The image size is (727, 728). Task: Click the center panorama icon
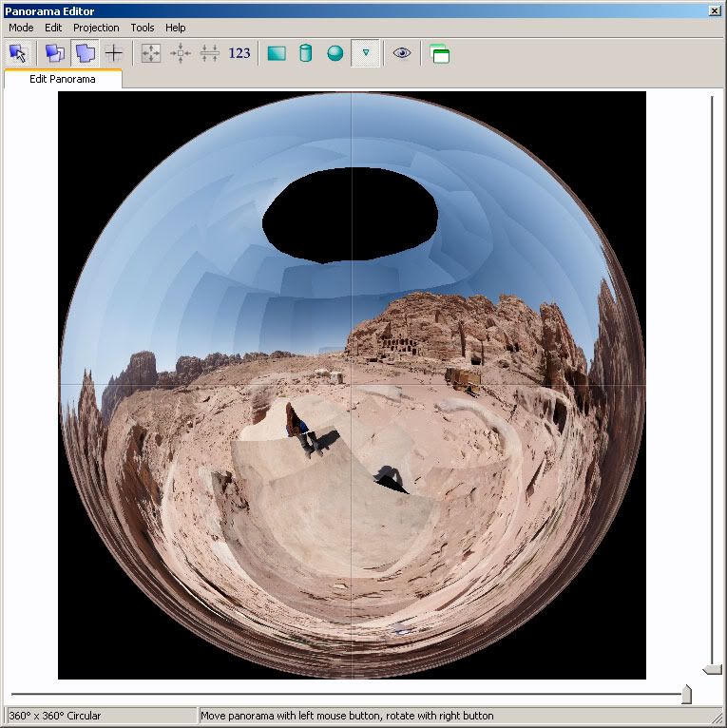(x=181, y=53)
